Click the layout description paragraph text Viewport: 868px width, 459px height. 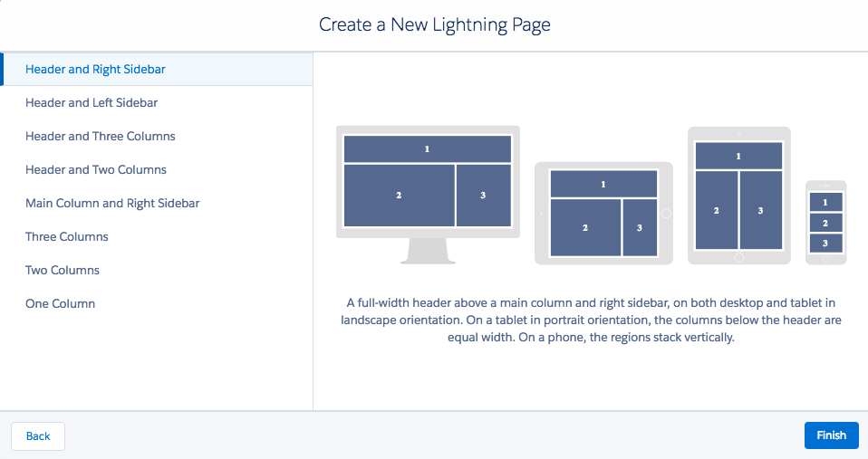coord(592,320)
